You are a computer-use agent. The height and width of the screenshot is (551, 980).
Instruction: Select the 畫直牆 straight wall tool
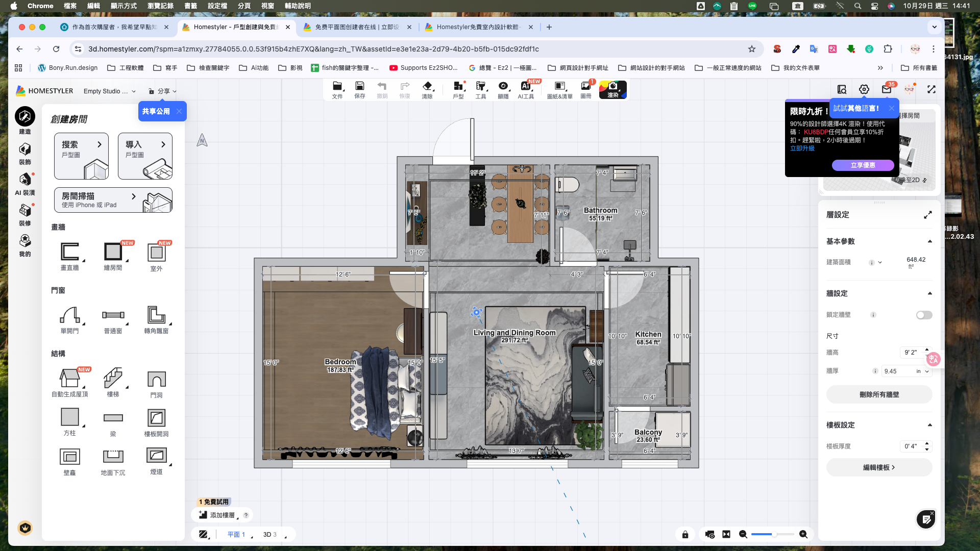70,253
